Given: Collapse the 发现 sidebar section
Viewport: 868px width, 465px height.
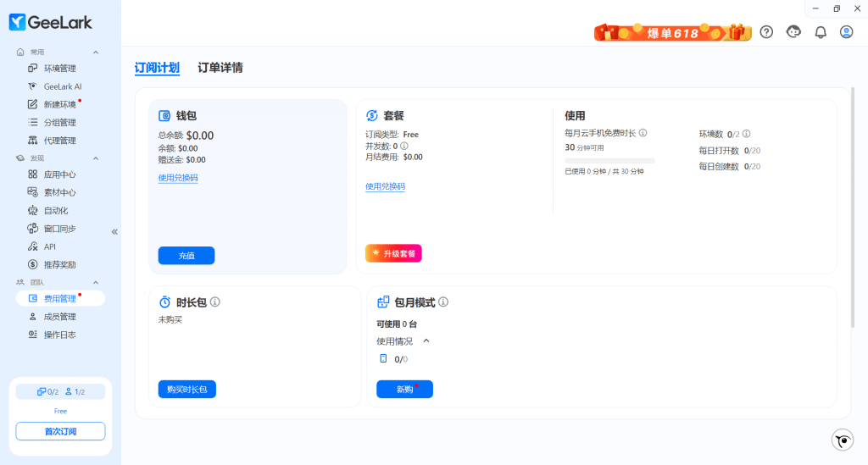Looking at the screenshot, I should 96,158.
